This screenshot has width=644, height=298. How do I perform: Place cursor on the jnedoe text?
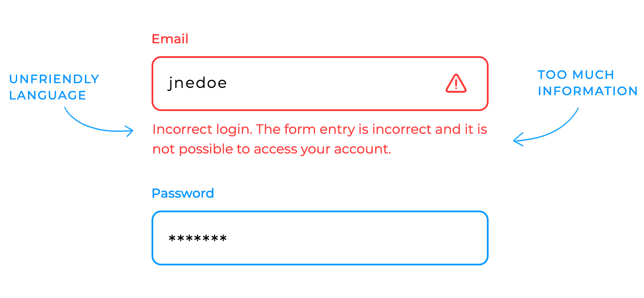tap(197, 83)
